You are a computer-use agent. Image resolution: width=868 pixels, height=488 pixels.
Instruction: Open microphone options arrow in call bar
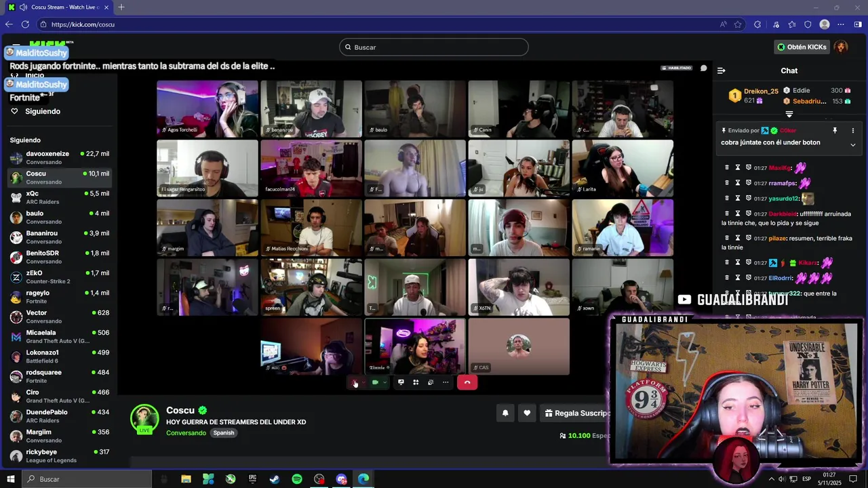(363, 383)
